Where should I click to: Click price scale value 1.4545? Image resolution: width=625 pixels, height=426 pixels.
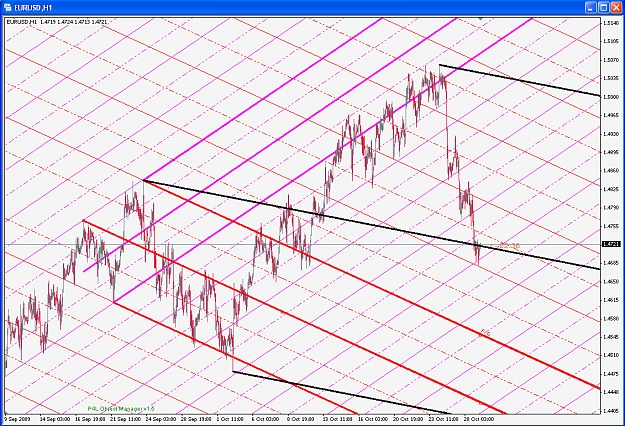tap(611, 337)
